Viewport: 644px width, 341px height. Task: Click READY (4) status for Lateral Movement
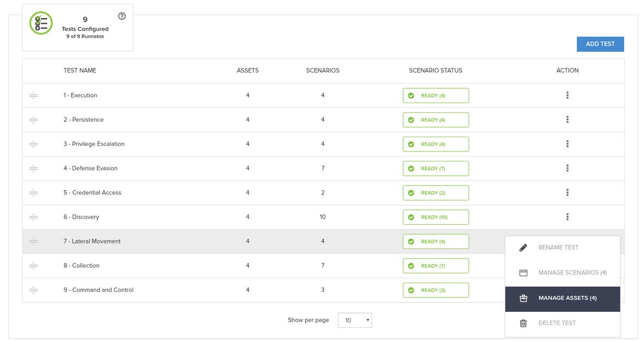tap(436, 242)
